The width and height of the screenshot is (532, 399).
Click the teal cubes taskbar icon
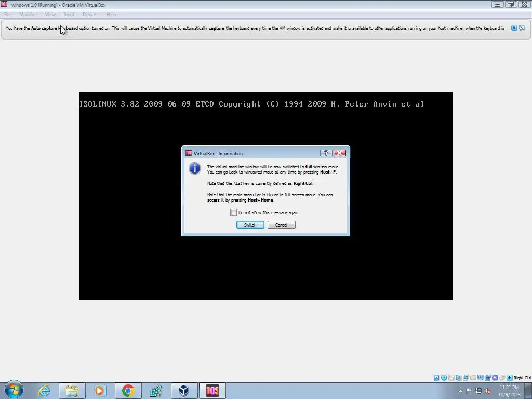(156, 391)
